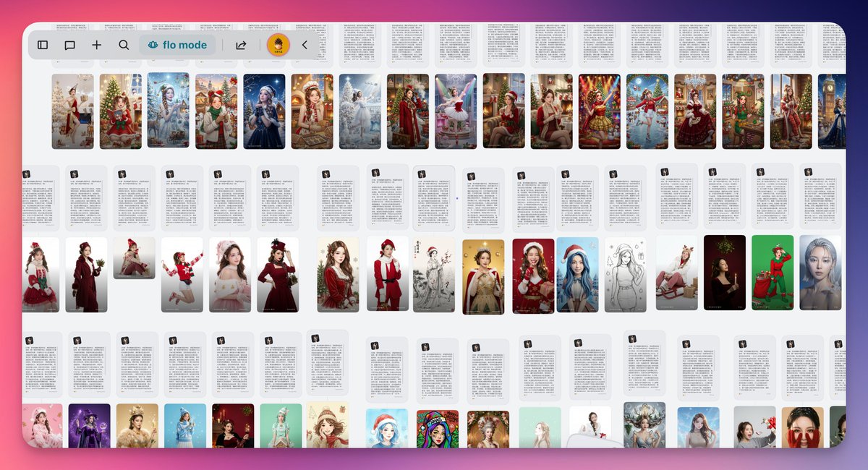Open realistic blue-haired woman in Santa hat

tap(577, 275)
